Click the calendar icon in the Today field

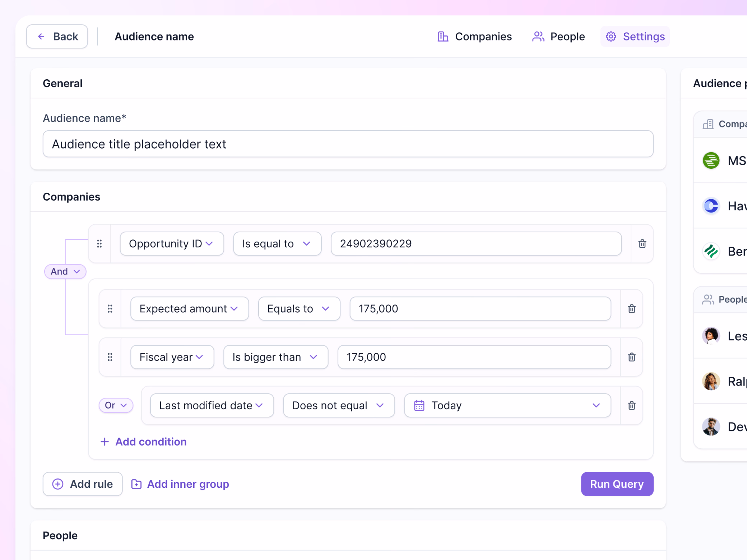click(x=419, y=406)
